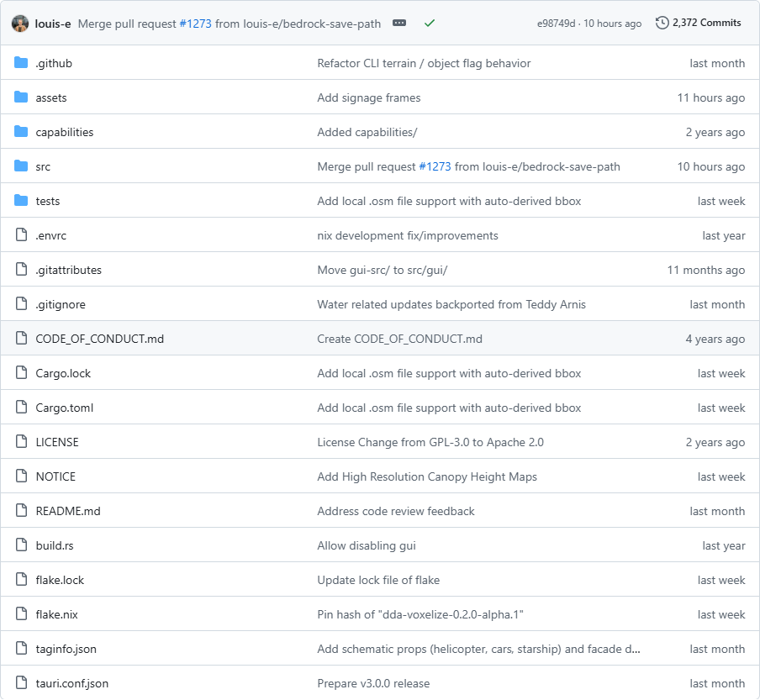Click the louis-e username link

point(53,24)
